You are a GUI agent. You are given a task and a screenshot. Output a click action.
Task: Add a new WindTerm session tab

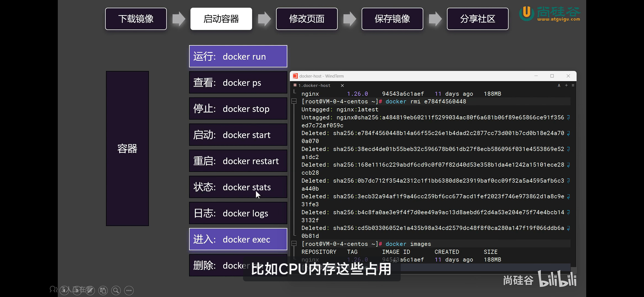566,86
